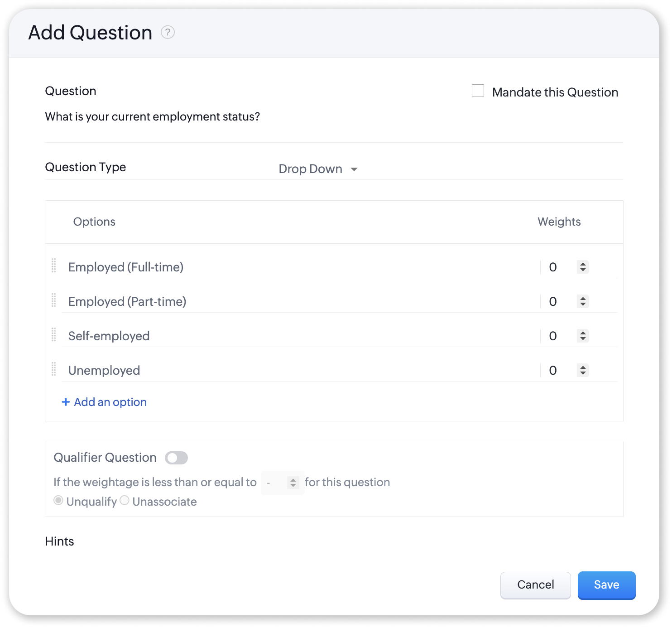Click drag handle for Employed (Part-time) option
The height and width of the screenshot is (628, 672).
pyautogui.click(x=54, y=300)
